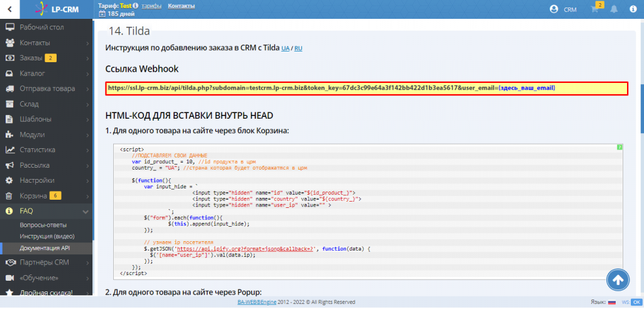Open notifications bell icon
The height and width of the screenshot is (309, 644).
614,9
